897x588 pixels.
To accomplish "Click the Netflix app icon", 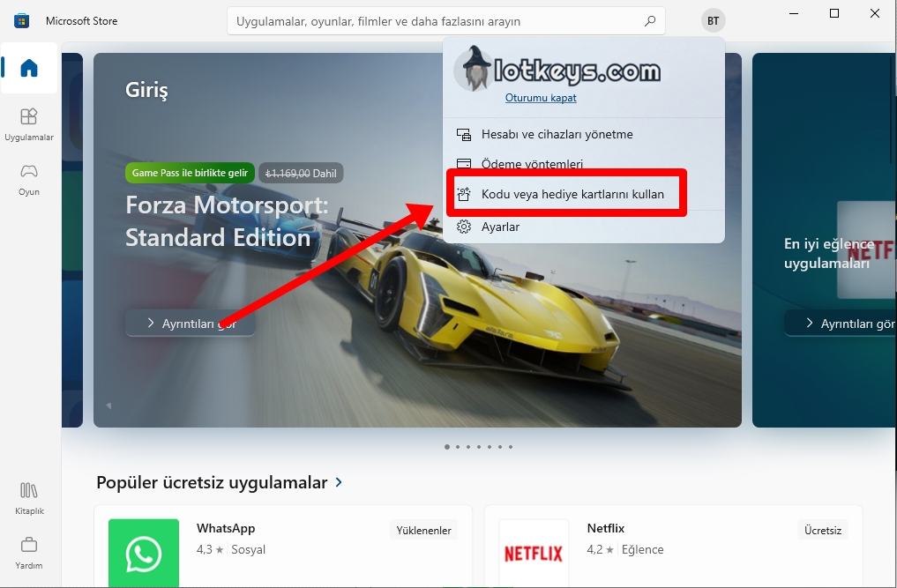I will point(534,553).
